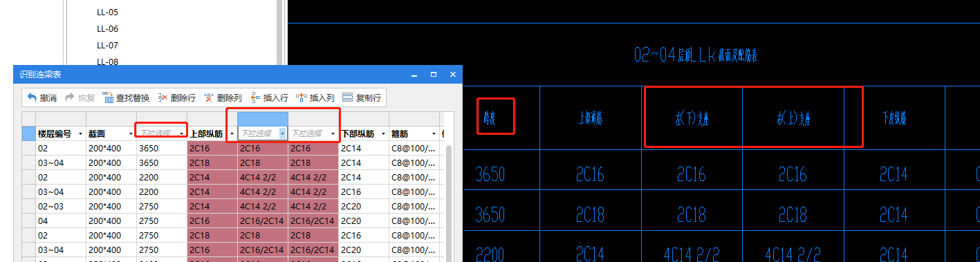This screenshot has width=980, height=262.
Task: Open the 楼层编号 column dropdown
Action: coord(81,133)
